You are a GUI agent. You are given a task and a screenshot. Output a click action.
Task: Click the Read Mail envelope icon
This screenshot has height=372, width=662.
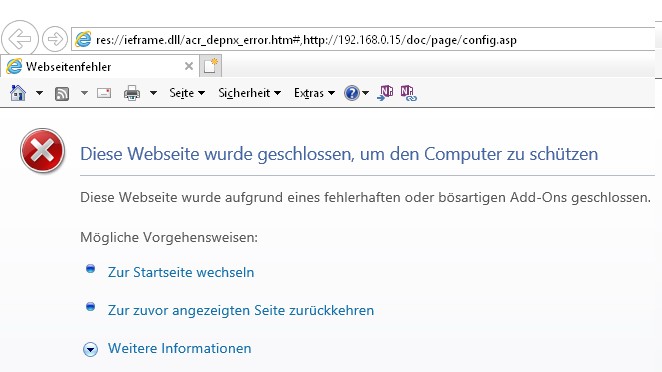pyautogui.click(x=104, y=93)
